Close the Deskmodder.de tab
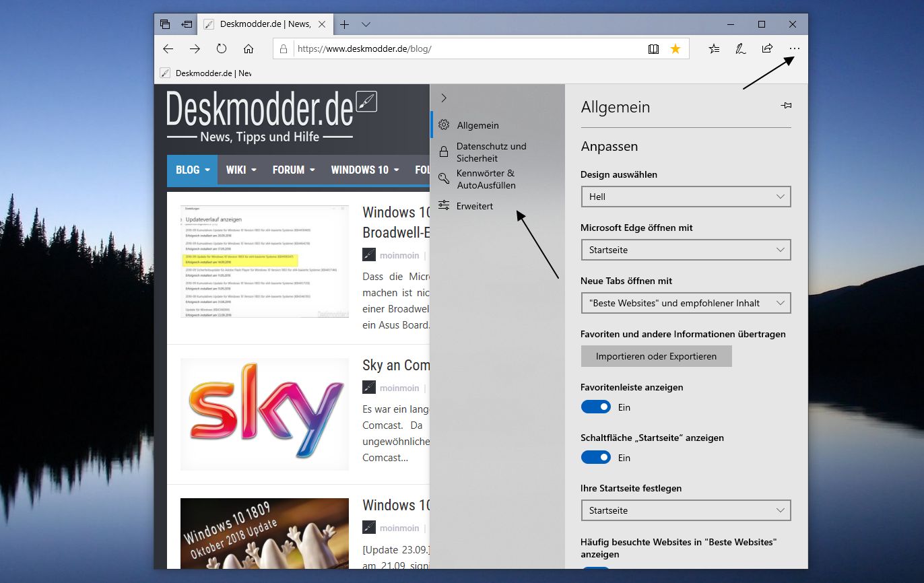The height and width of the screenshot is (583, 924). tap(322, 24)
